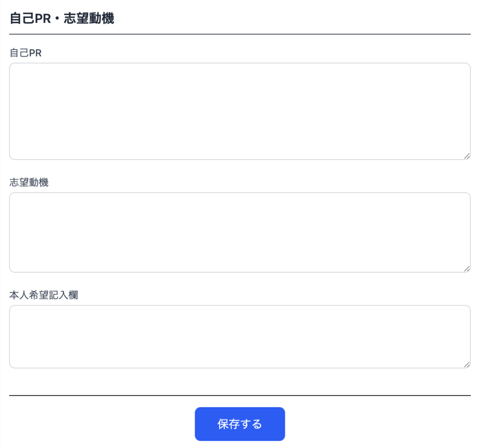Screen dimensions: 487x448
Task: Click the 自己PR・志望動機 section heading
Action: [62, 19]
